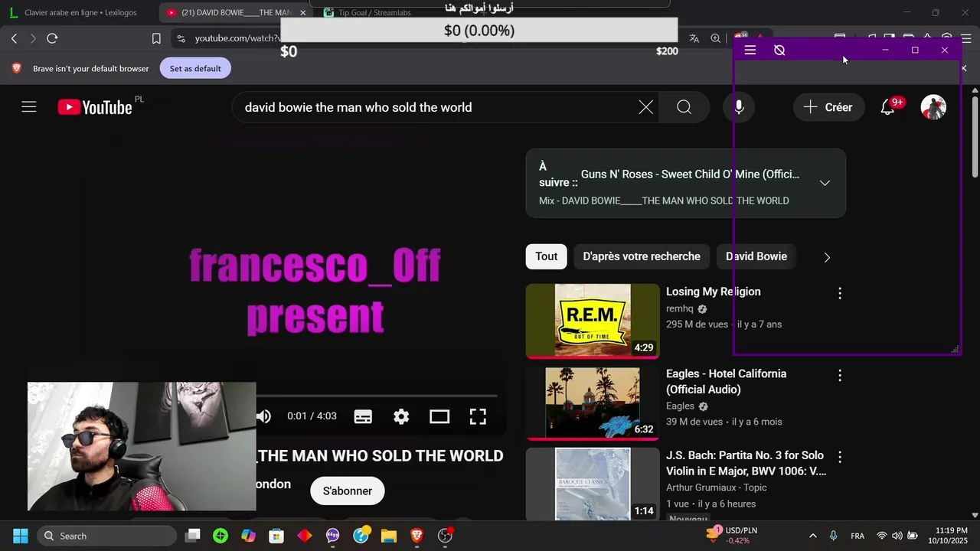Bookmark this page in Brave
Viewport: 980px width, 551px height.
coord(156,38)
